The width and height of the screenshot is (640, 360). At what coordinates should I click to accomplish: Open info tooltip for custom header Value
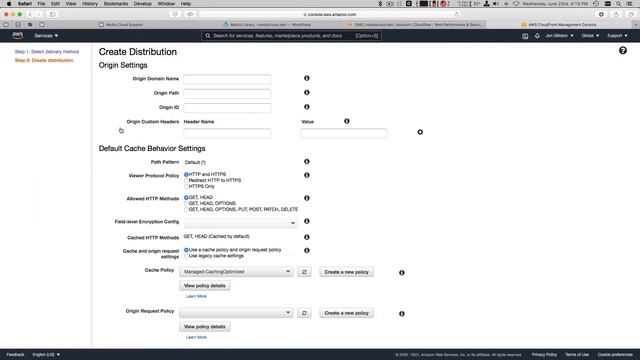[347, 121]
